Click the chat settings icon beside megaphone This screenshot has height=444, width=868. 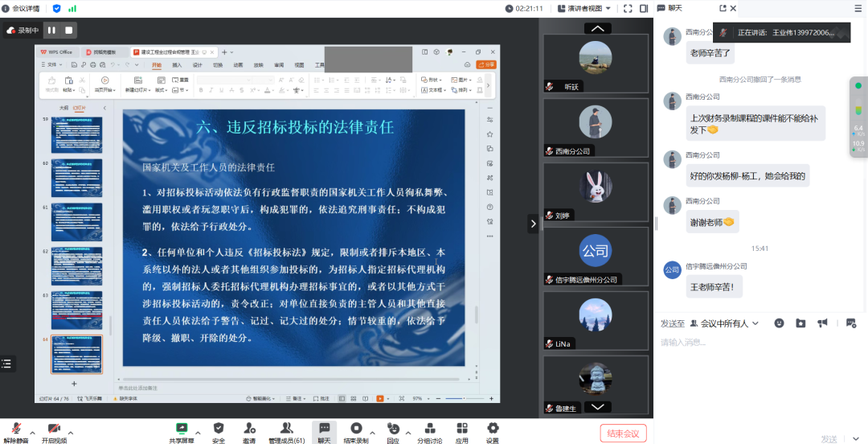pos(851,323)
